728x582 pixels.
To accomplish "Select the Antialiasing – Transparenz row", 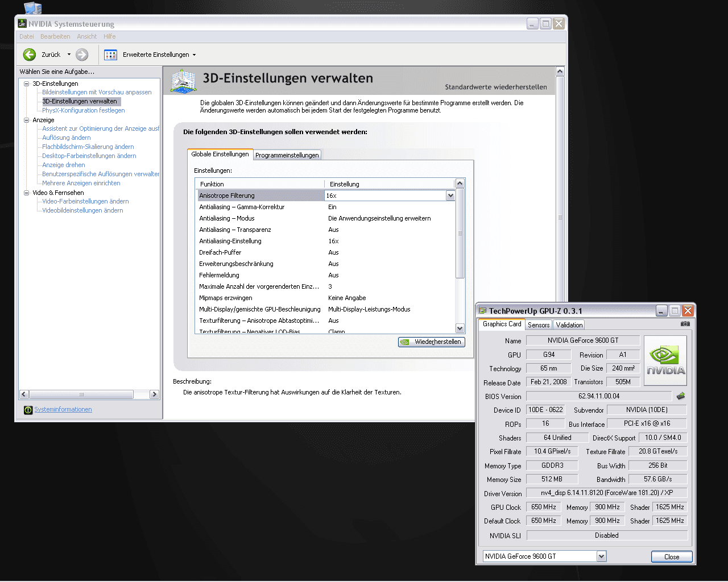I will (326, 230).
